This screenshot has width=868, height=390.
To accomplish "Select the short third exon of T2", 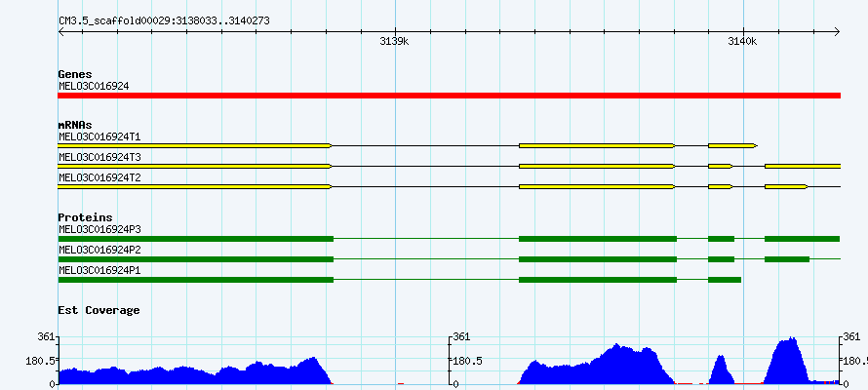I will [721, 187].
